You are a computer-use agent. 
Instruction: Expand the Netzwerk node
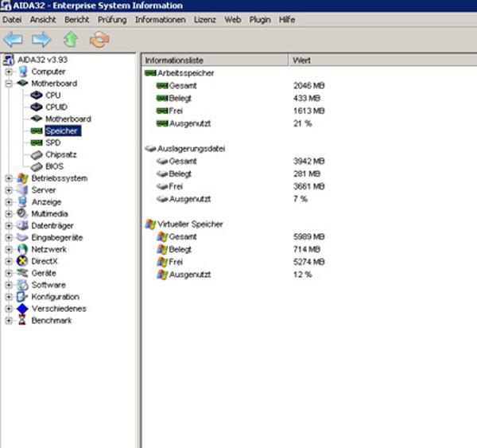tap(9, 250)
